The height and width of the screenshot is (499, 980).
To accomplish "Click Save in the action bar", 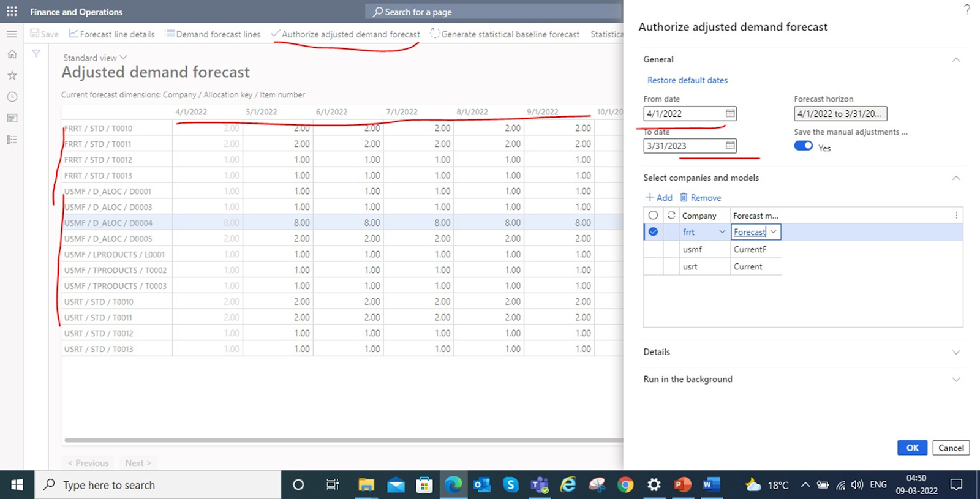I will pyautogui.click(x=45, y=34).
